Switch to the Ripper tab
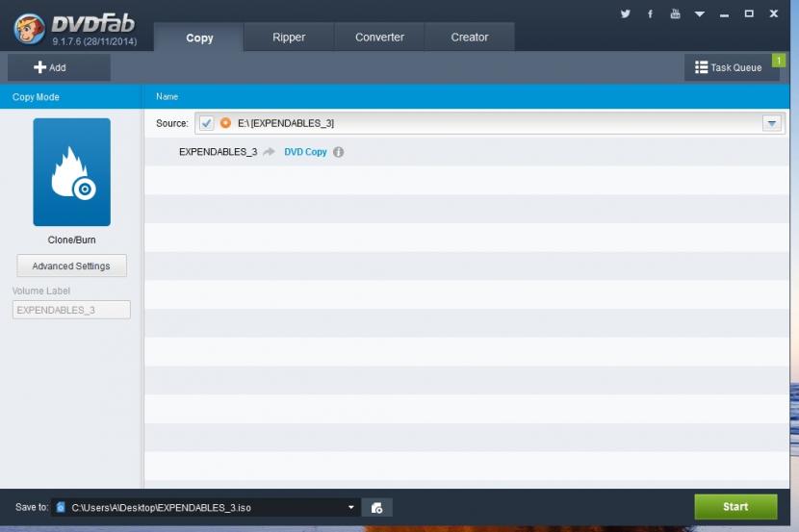Image resolution: width=799 pixels, height=532 pixels. (289, 38)
